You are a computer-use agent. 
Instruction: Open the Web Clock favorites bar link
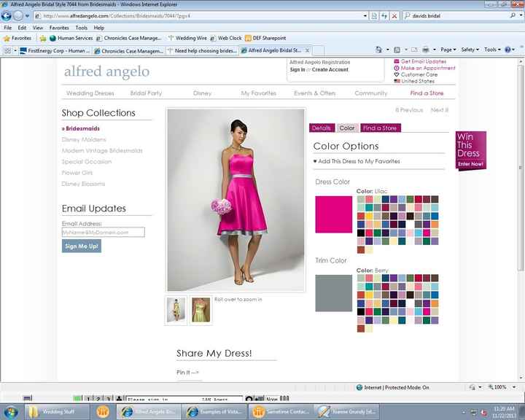tap(226, 38)
